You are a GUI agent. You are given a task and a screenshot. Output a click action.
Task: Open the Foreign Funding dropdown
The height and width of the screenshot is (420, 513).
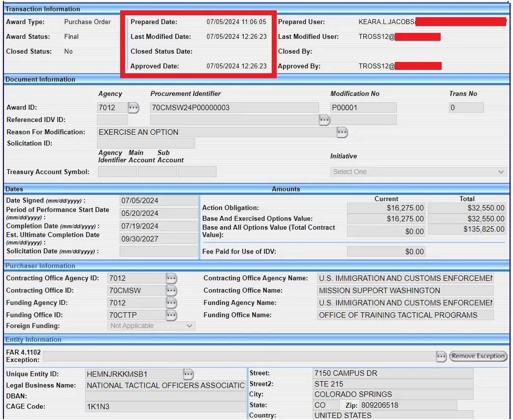pos(151,326)
